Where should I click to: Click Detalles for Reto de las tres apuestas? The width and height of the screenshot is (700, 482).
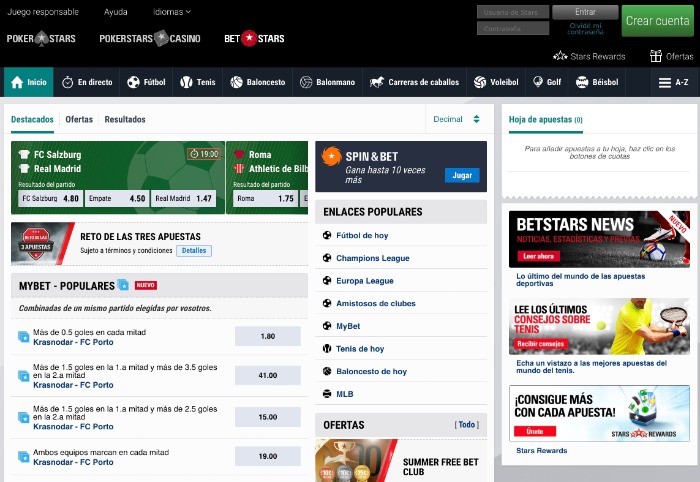click(194, 251)
